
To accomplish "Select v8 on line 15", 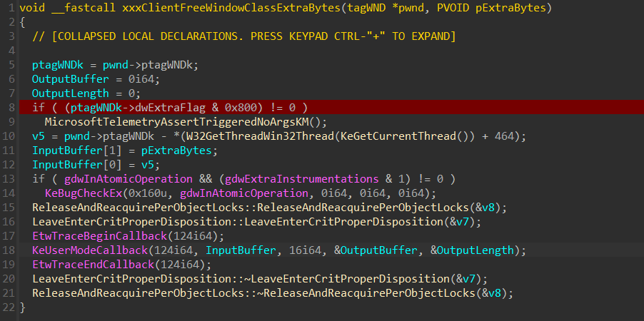I will (x=488, y=208).
